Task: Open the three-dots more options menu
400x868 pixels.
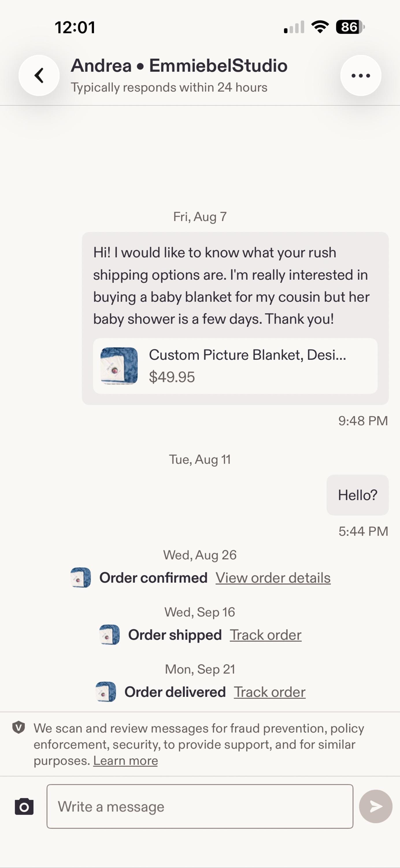Action: tap(361, 76)
